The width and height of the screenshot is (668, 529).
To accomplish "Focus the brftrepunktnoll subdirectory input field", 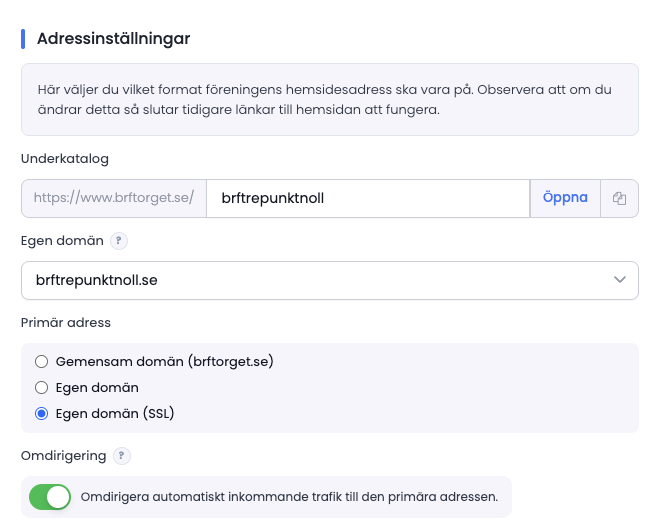I will click(x=368, y=198).
